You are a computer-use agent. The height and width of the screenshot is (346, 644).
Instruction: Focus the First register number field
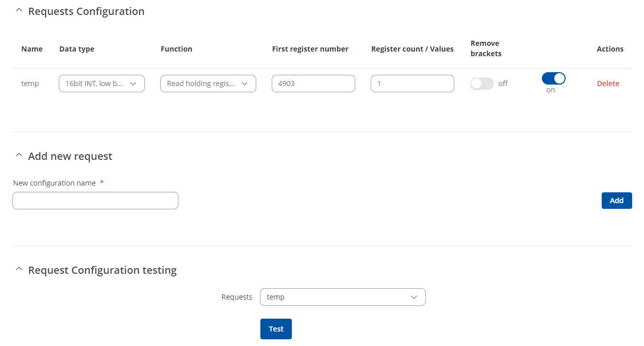[313, 84]
